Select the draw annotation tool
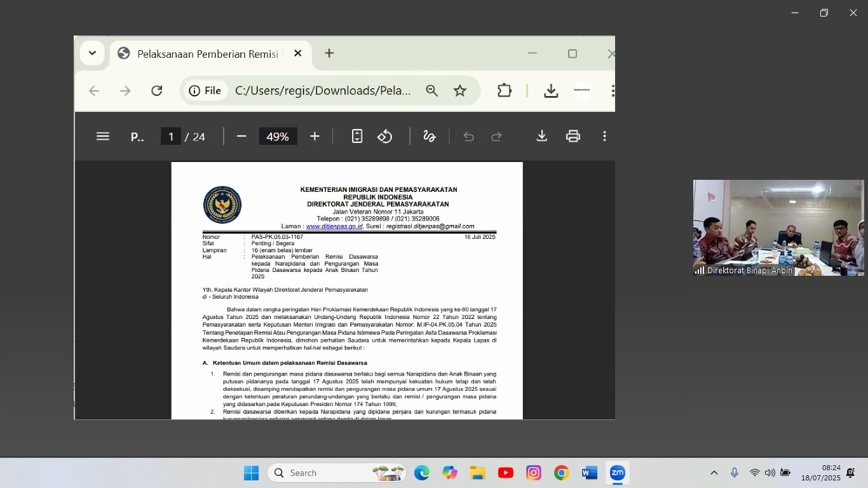 pyautogui.click(x=430, y=137)
